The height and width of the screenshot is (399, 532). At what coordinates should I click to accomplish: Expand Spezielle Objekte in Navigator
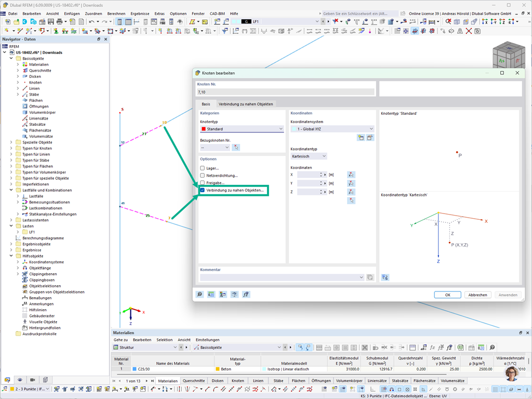coord(11,142)
